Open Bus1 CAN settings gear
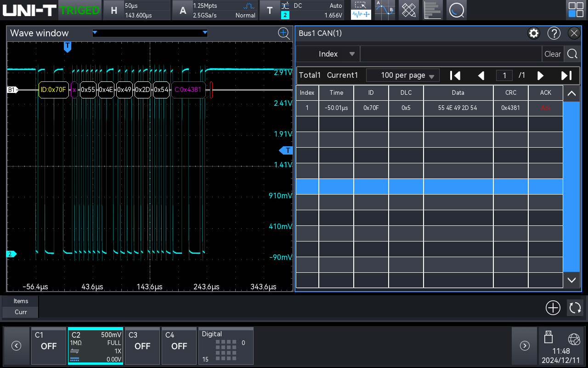The height and width of the screenshot is (368, 588). [x=534, y=33]
